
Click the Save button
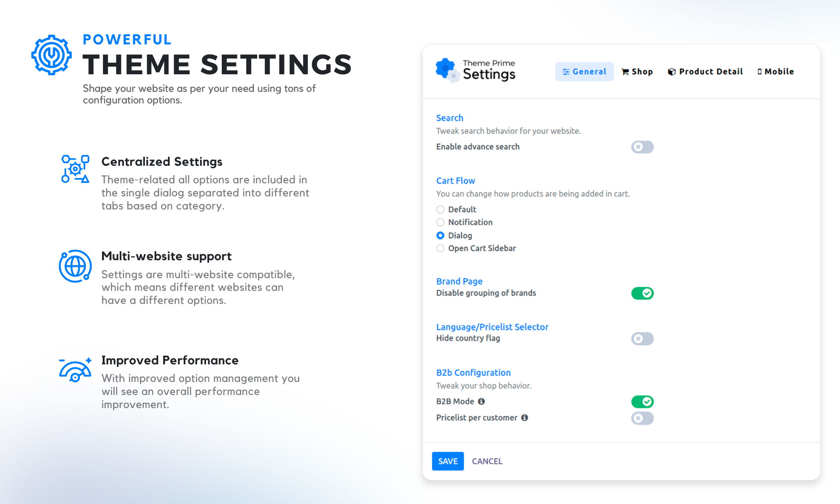pyautogui.click(x=448, y=461)
